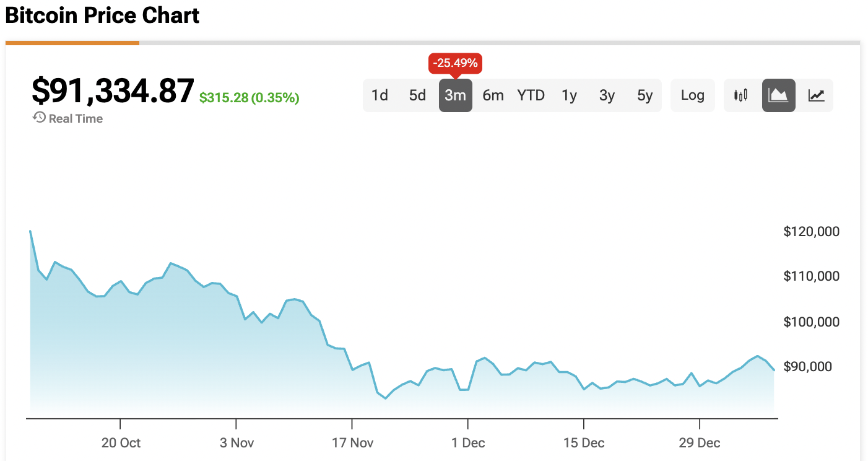Click the $100,000 price axis label
This screenshot has width=868, height=461.
811,322
